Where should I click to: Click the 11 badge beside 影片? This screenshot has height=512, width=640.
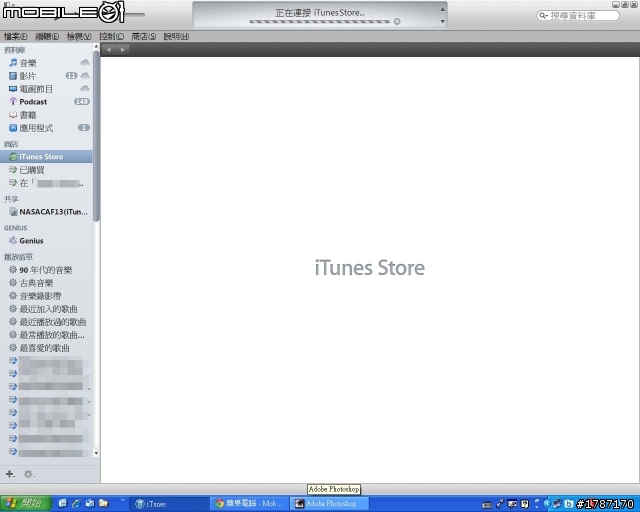[x=71, y=76]
